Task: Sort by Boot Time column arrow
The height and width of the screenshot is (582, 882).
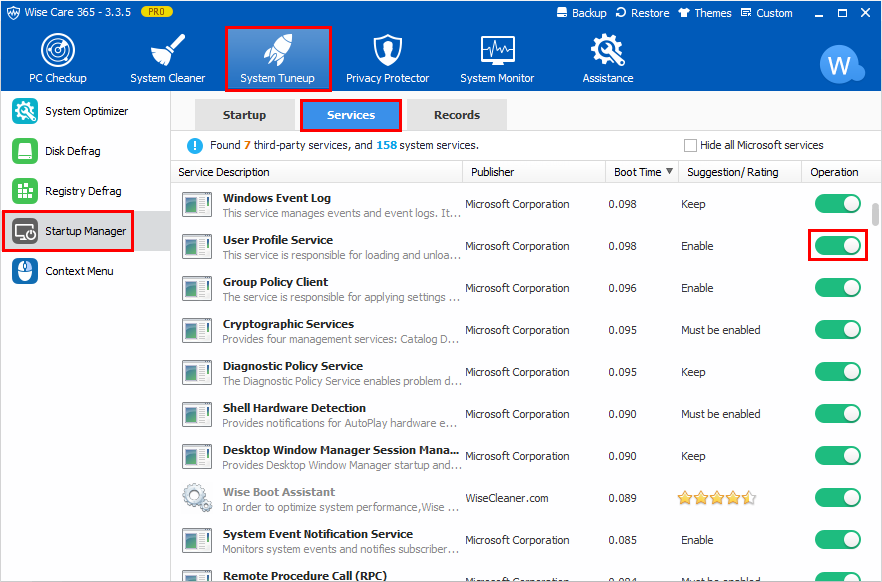Action: click(669, 172)
